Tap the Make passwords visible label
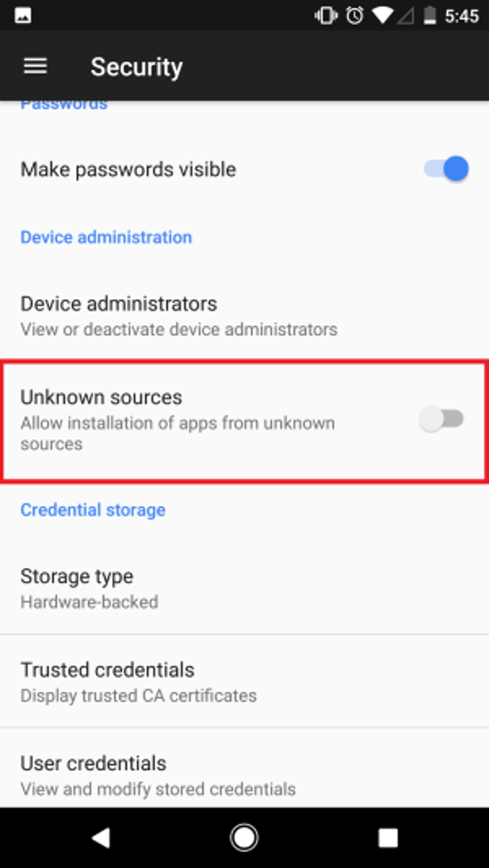Screen dimensions: 489x868 (x=128, y=170)
